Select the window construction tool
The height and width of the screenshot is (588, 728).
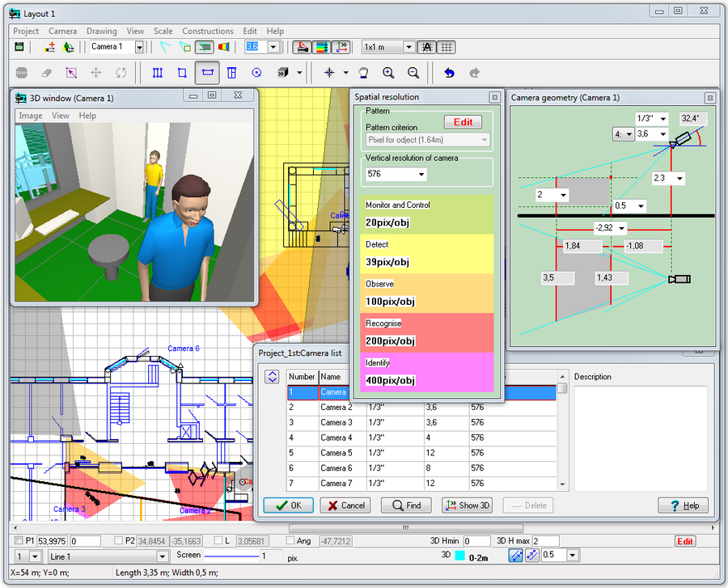pos(207,73)
